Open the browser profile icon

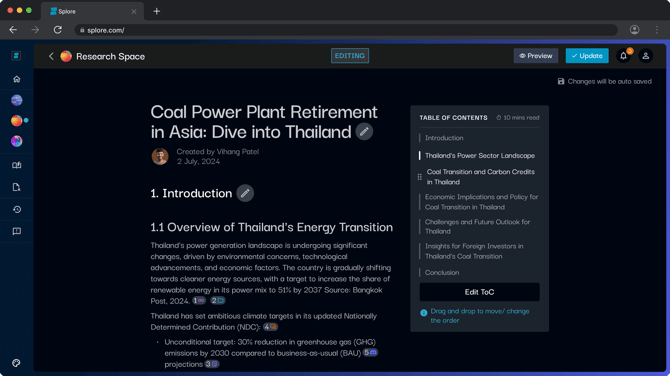pyautogui.click(x=635, y=30)
